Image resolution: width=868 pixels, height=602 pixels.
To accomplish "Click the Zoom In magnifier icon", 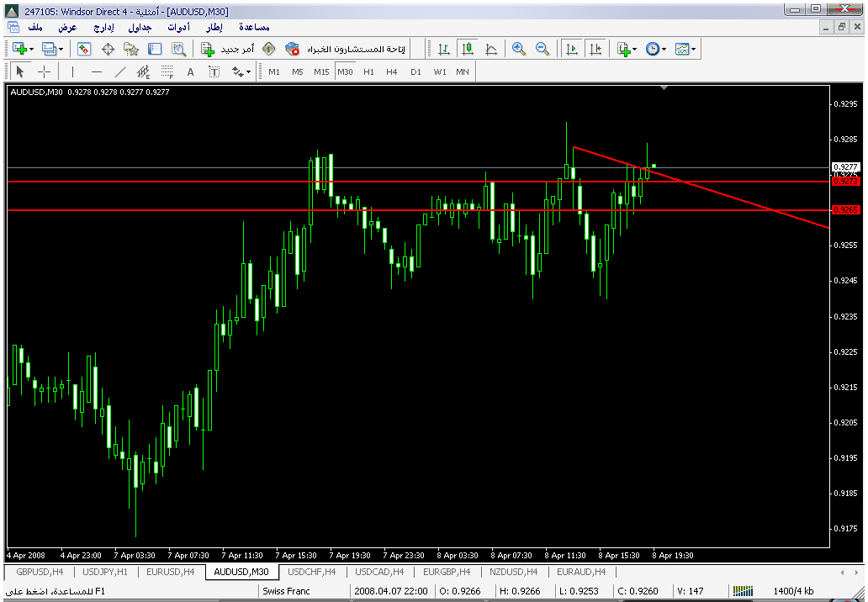I will (519, 49).
